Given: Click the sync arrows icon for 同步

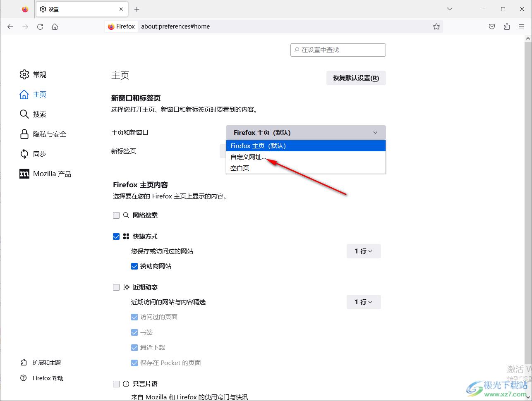Looking at the screenshot, I should pyautogui.click(x=24, y=154).
